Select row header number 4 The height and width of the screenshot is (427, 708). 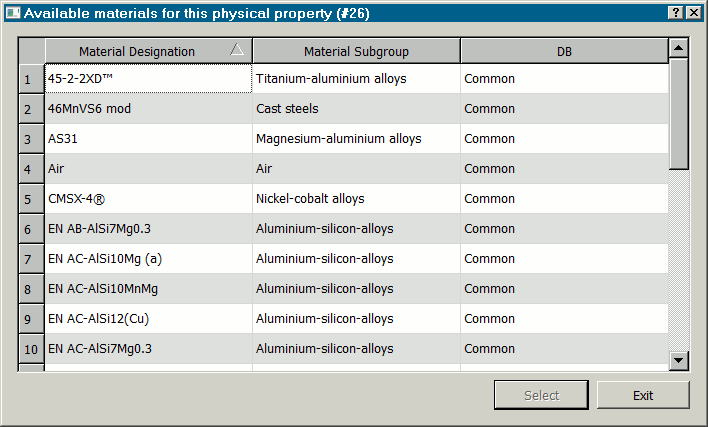click(31, 169)
